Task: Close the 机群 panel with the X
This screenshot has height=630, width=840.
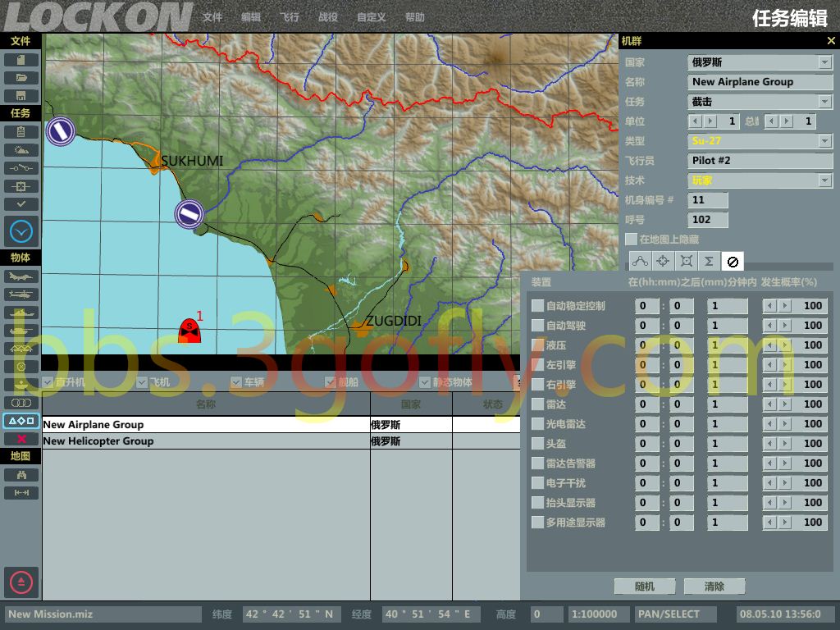Action: pos(831,41)
